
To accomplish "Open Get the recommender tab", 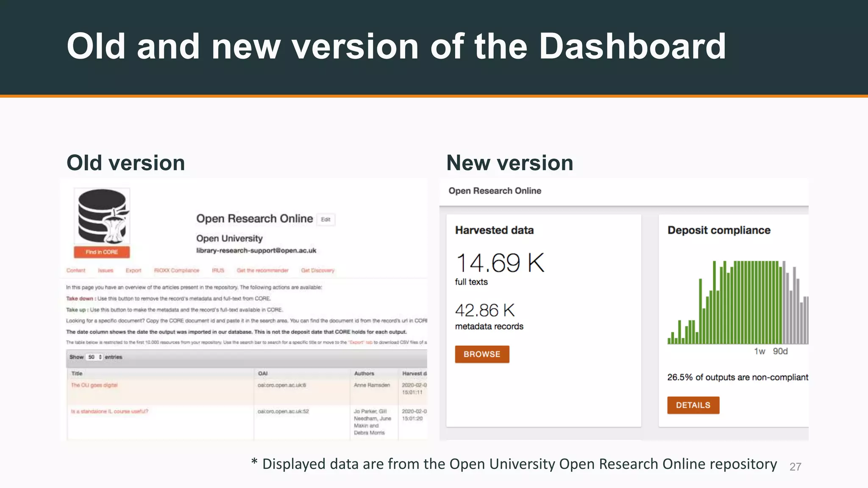I will tap(262, 270).
